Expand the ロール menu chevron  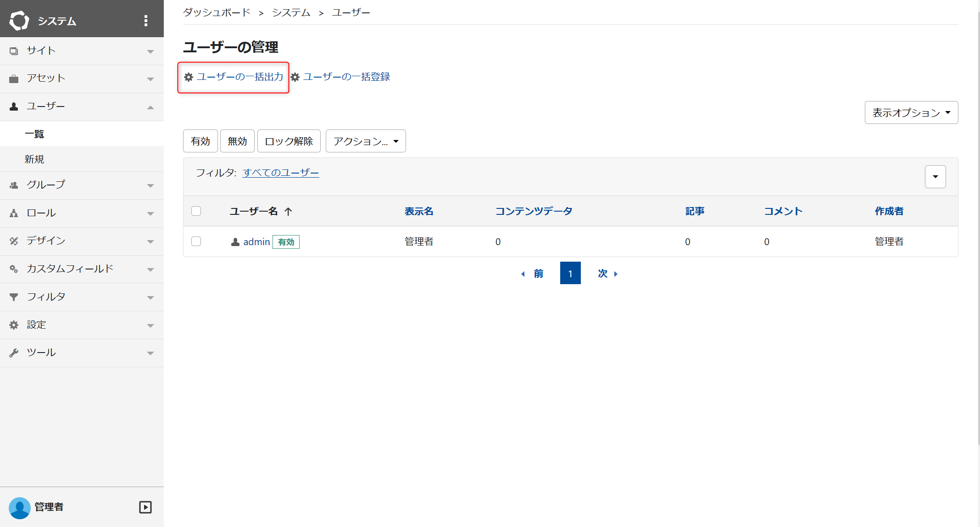(x=150, y=213)
